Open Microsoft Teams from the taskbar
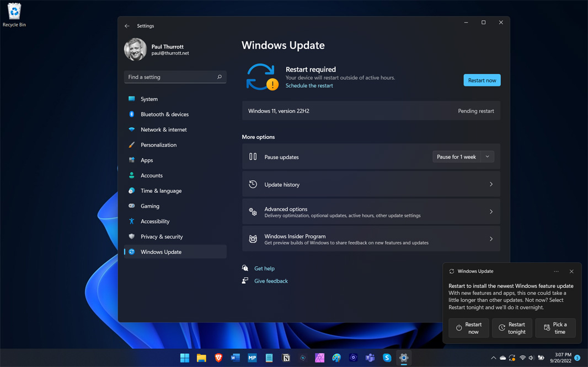The height and width of the screenshot is (367, 588). (370, 358)
